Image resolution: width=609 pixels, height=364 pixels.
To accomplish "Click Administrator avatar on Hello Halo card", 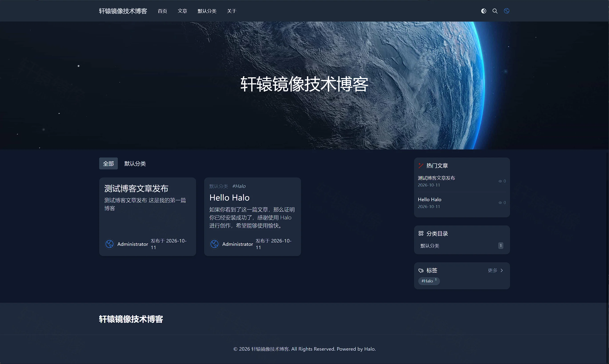I will point(214,244).
